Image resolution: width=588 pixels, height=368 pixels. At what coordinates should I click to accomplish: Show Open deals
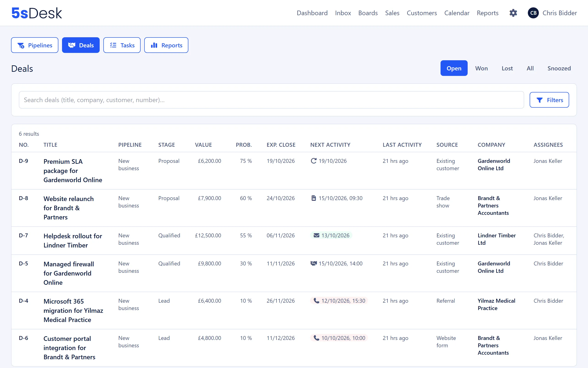pos(454,68)
